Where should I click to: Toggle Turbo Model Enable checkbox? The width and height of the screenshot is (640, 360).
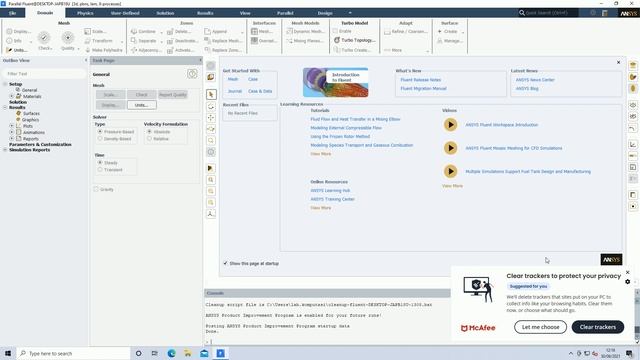335,31
